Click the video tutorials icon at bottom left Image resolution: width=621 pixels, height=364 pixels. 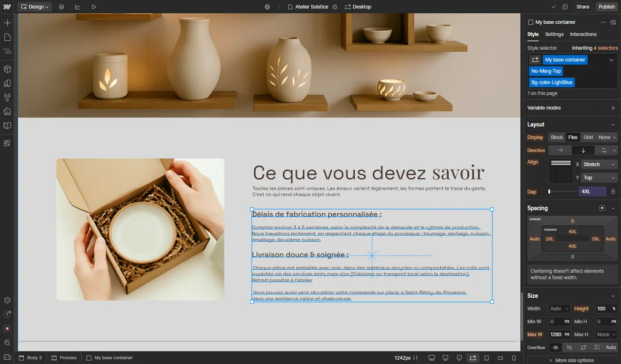[x=7, y=356]
